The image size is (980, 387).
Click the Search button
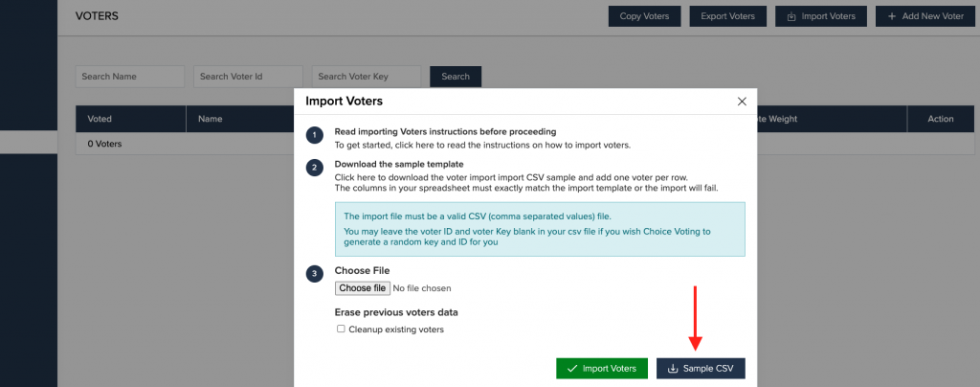tap(456, 77)
